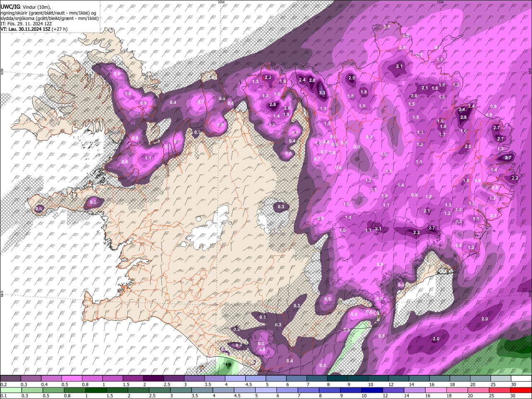Click the UWC/IG title in the header box
The width and height of the screenshot is (532, 399).
pos(10,7)
